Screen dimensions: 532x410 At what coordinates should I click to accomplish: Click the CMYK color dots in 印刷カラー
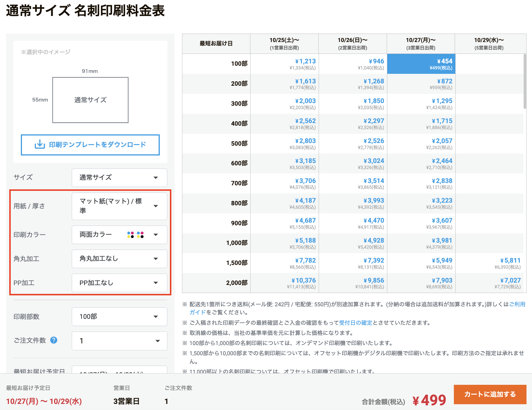click(135, 235)
